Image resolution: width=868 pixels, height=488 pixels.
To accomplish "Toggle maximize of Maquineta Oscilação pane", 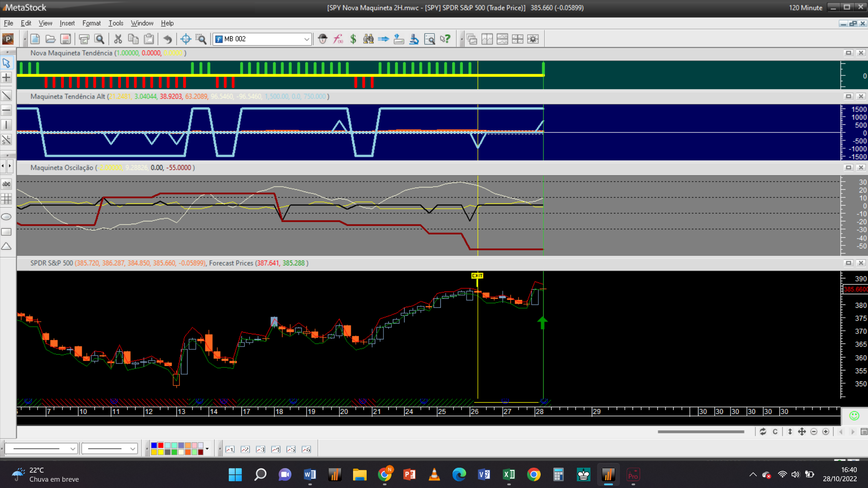I will click(849, 168).
